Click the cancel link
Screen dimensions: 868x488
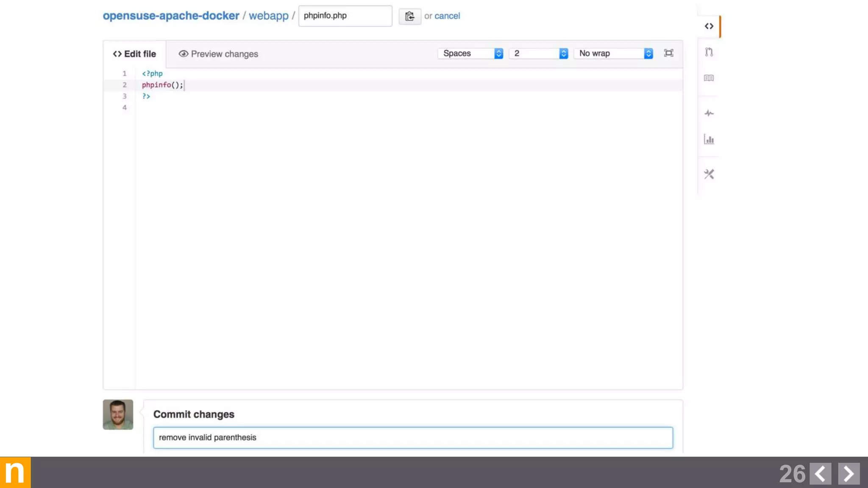(447, 16)
